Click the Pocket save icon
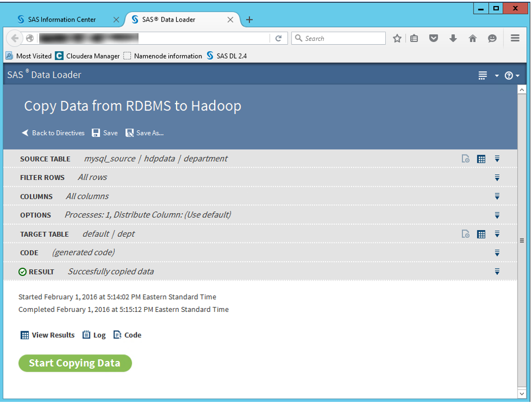The width and height of the screenshot is (532, 403). (x=433, y=38)
